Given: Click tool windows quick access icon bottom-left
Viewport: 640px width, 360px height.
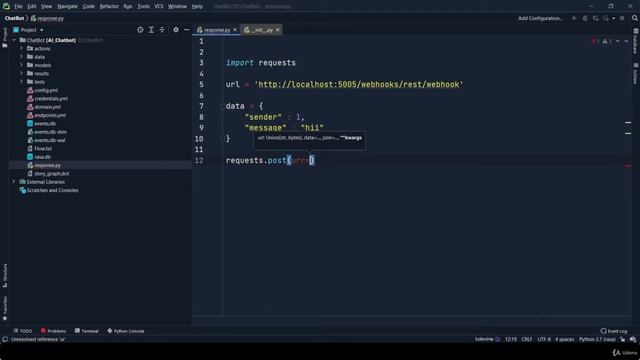Looking at the screenshot, I should 5,339.
